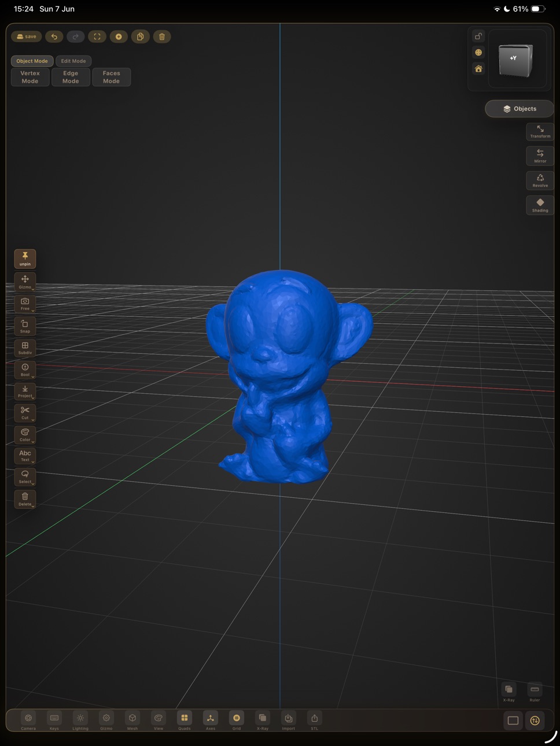Export model as STL
Screen dimensions: 560x746
click(x=315, y=720)
